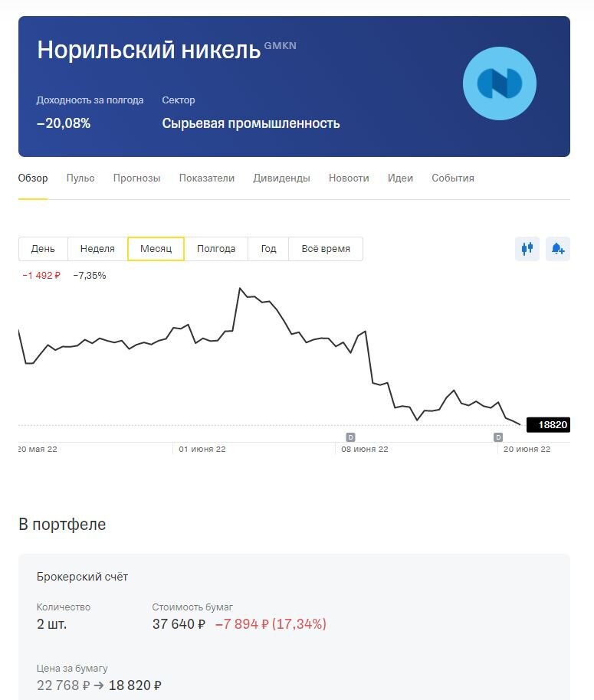Set a price alert with the bell icon

click(558, 249)
